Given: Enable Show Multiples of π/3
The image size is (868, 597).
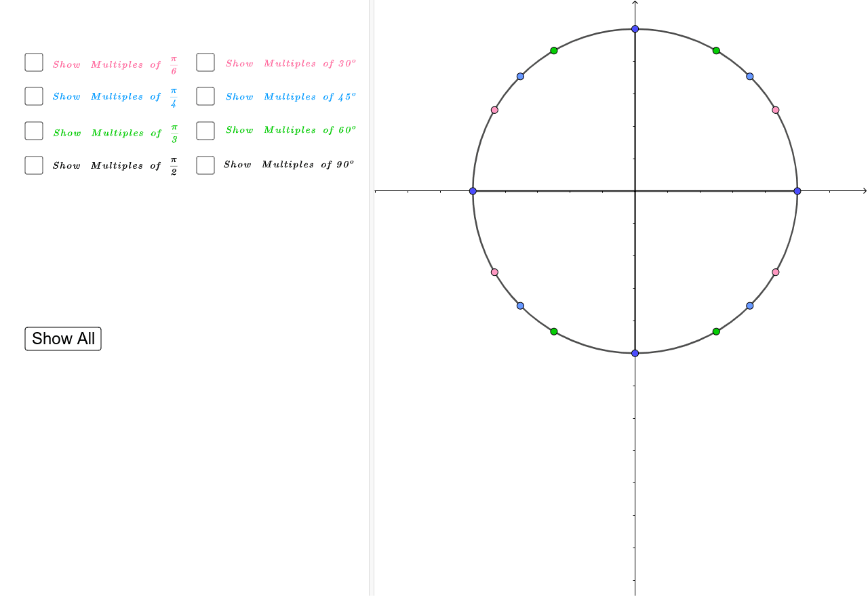Looking at the screenshot, I should tap(34, 130).
